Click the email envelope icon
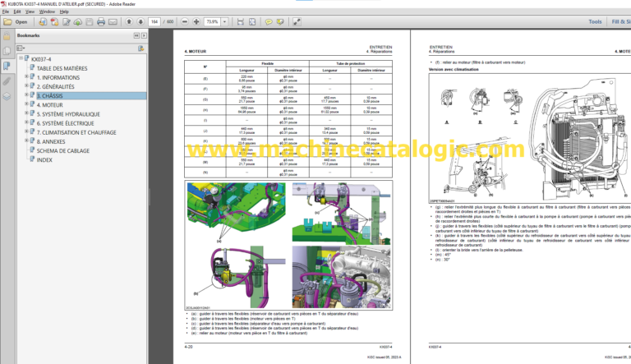631x364 pixels. 113,21
